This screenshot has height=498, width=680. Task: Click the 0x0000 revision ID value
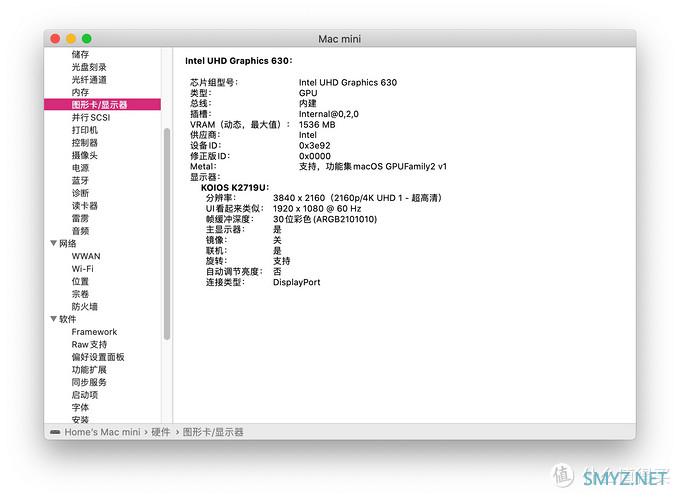point(314,156)
